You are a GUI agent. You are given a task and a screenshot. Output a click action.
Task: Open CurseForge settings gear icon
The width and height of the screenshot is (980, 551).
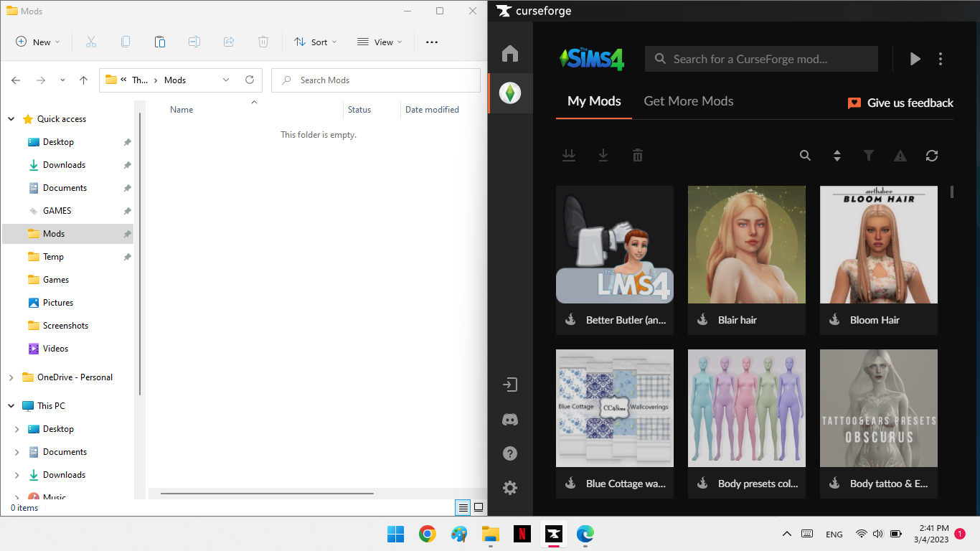(510, 488)
